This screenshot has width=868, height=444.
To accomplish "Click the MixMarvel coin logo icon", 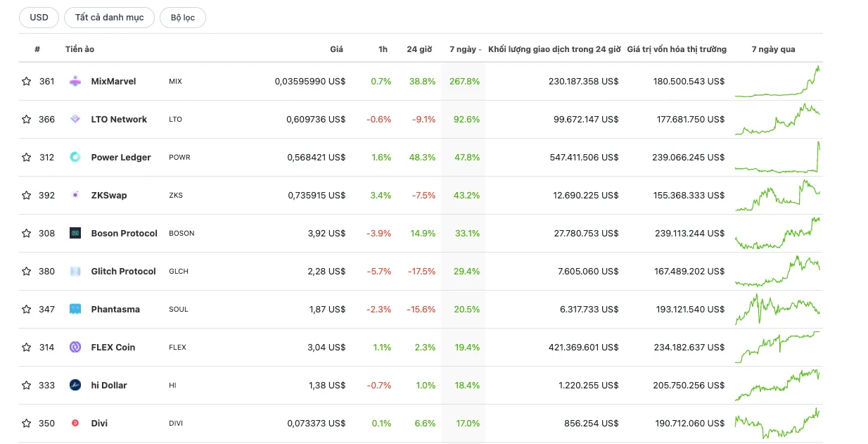I will 75,82.
